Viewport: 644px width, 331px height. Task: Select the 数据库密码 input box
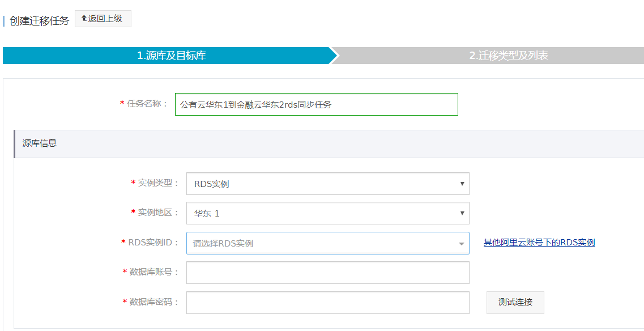(x=327, y=303)
